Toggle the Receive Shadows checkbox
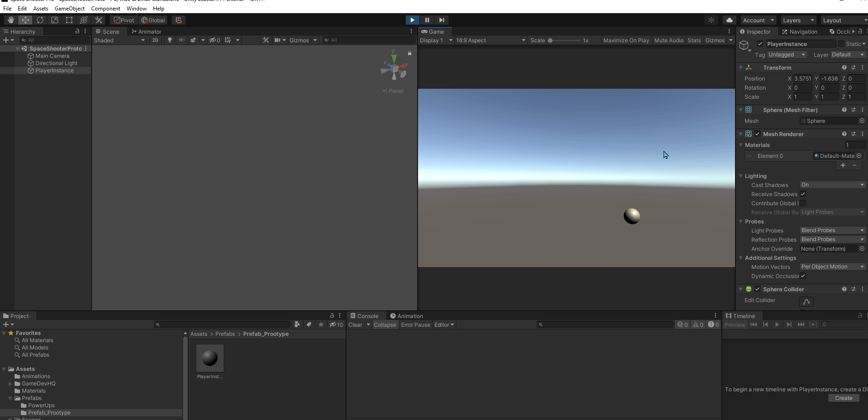868x420 pixels. (x=802, y=194)
